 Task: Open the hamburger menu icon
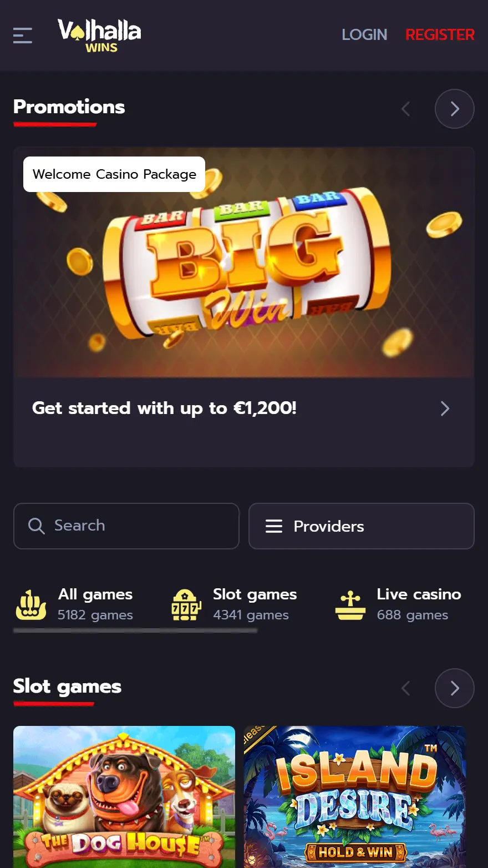[x=23, y=36]
